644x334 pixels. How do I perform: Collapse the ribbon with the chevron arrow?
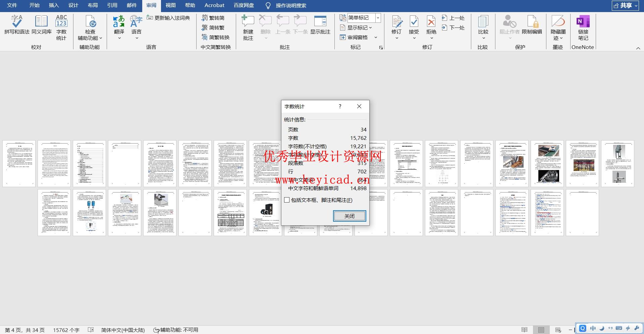pos(638,48)
